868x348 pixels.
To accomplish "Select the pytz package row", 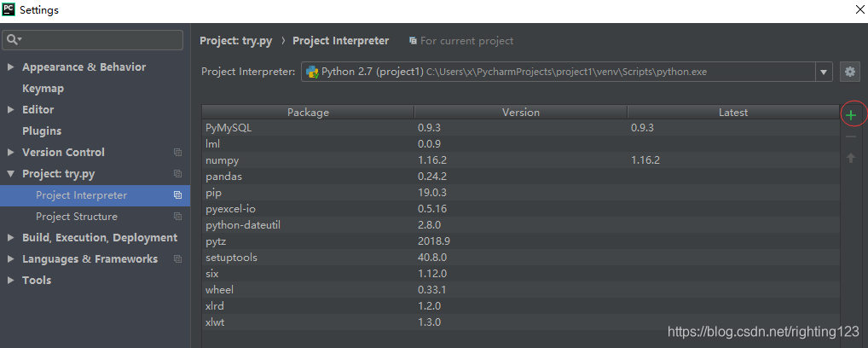I will click(520, 241).
